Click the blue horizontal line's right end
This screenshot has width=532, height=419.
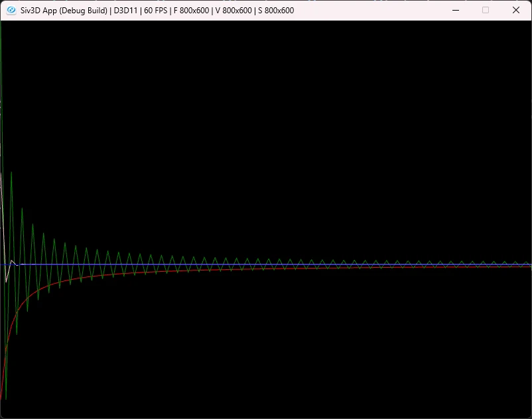[529, 265]
